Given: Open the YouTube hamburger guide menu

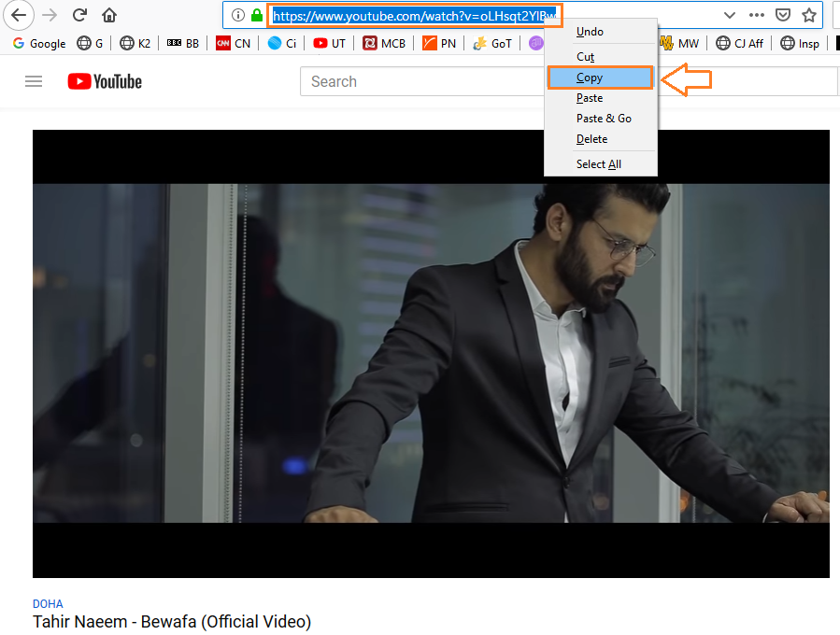Looking at the screenshot, I should (34, 81).
